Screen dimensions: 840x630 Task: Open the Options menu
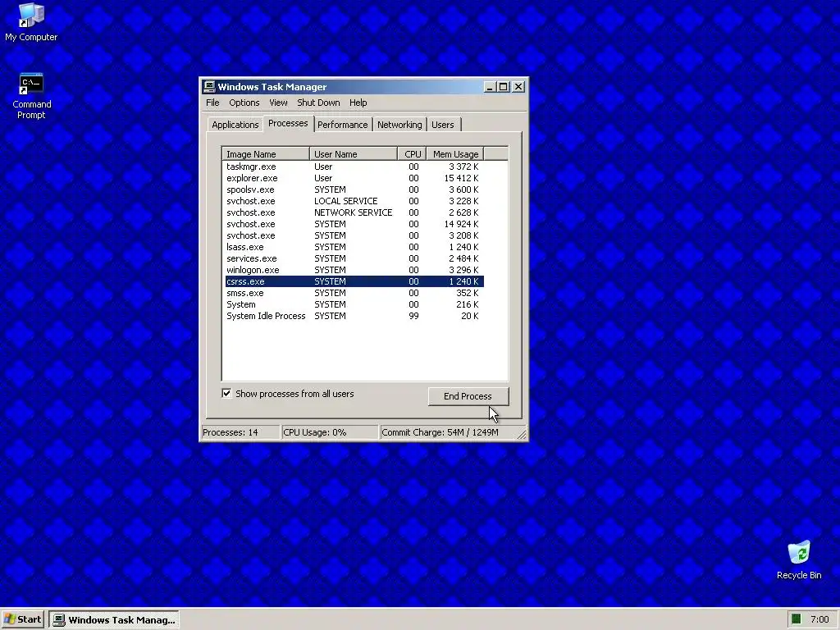tap(244, 103)
